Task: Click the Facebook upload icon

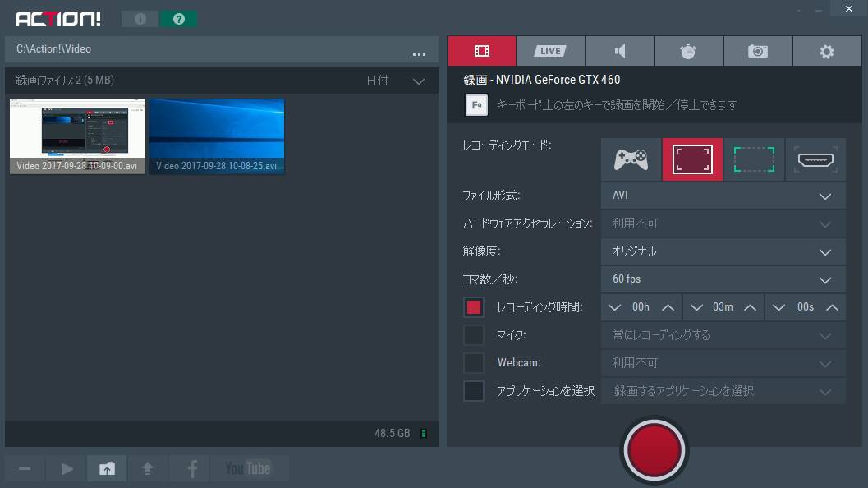Action: pyautogui.click(x=192, y=468)
